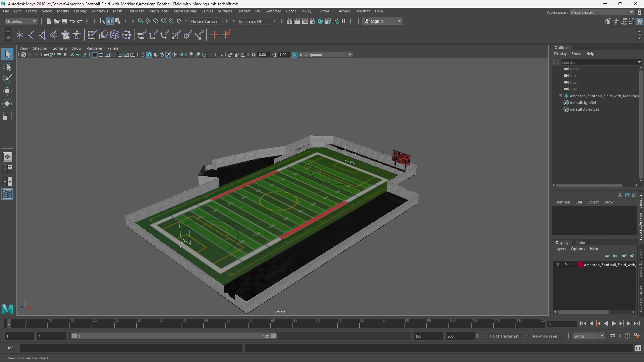Switch to the four view layout

[x=7, y=169]
